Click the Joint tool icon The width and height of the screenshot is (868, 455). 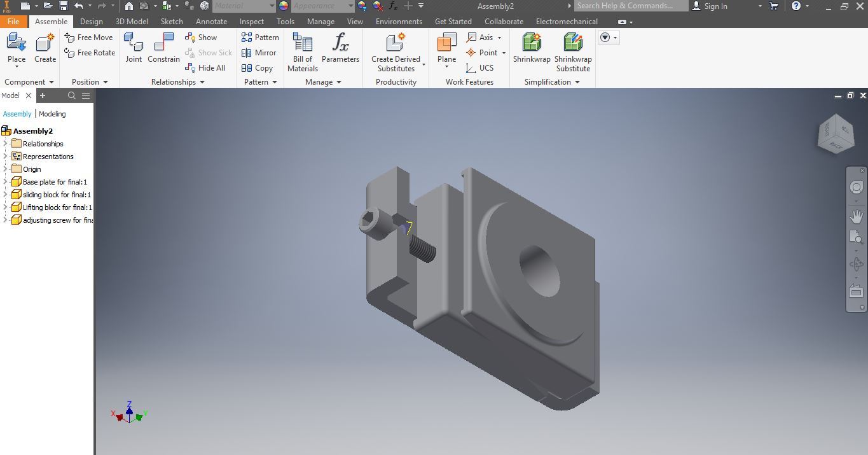[134, 43]
